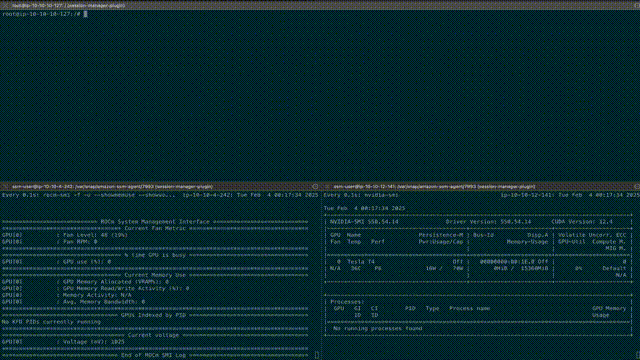The image size is (640, 360).
Task: Click the 'No KFD PIDs currently running' line
Action: pos(51,322)
